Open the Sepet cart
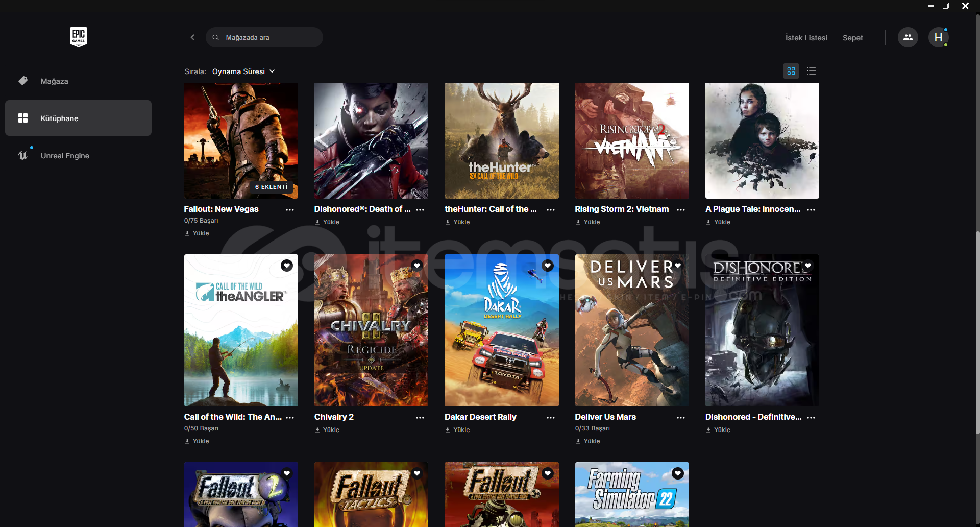980x527 pixels. click(852, 38)
